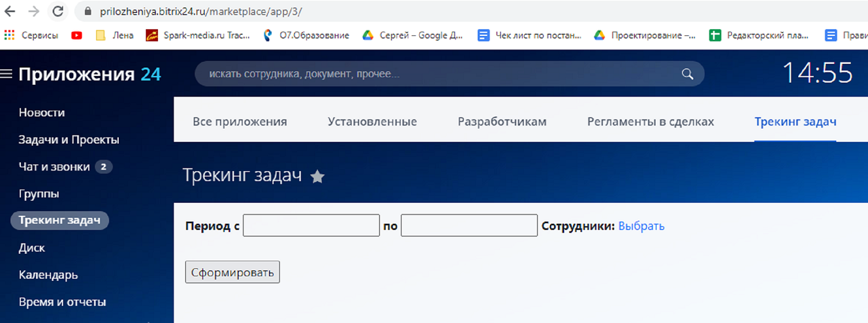Click the по end date field
The image size is (868, 323).
(x=469, y=225)
